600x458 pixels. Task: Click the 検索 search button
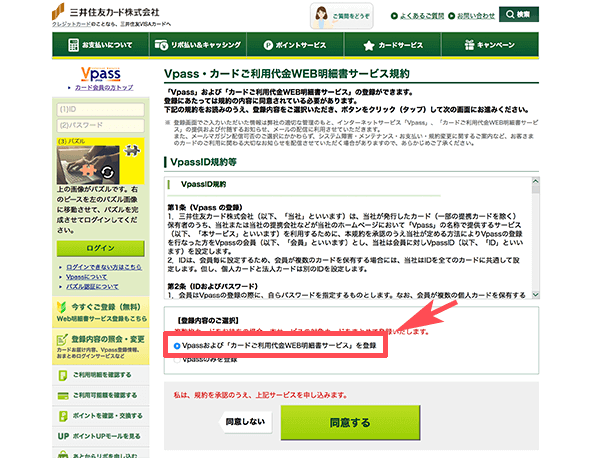[518, 15]
